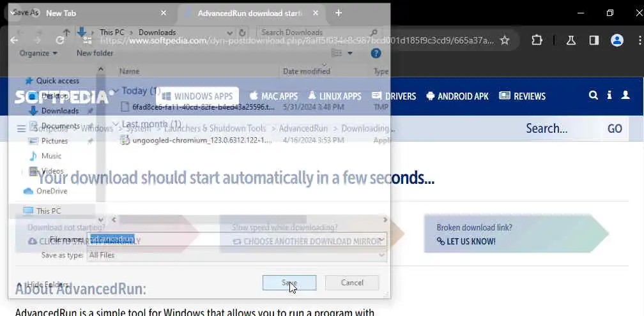Click the Softpedia info icon
Image resolution: width=644 pixels, height=316 pixels.
(x=609, y=95)
